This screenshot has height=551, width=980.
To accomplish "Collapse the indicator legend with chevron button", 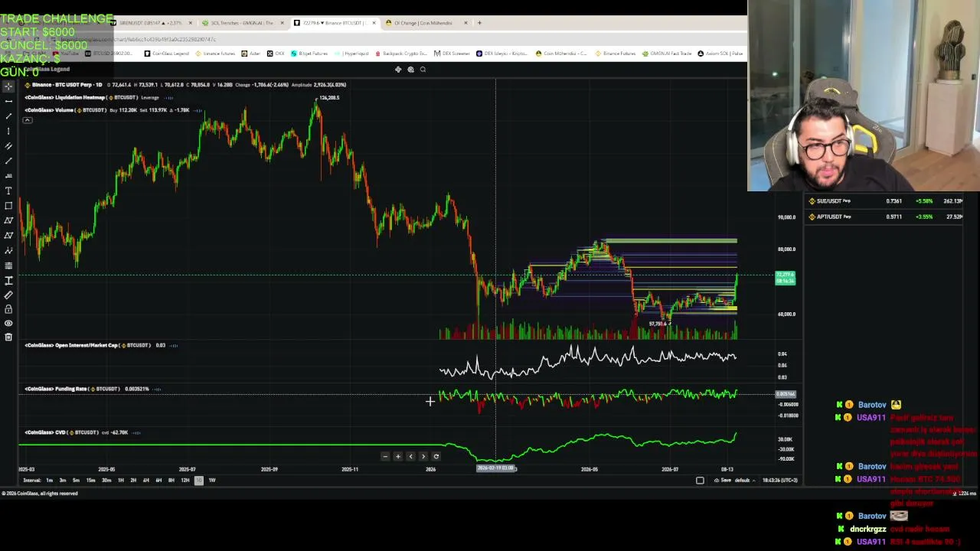I will pos(28,120).
